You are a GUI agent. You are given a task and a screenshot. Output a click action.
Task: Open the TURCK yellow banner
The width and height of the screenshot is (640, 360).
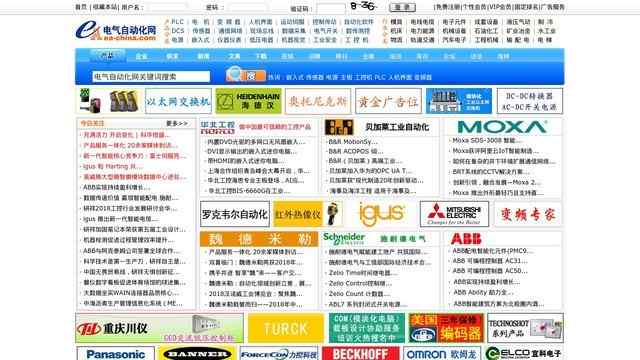click(286, 328)
